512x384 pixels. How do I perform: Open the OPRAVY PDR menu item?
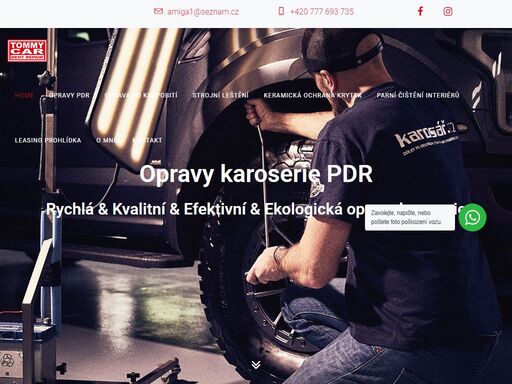coord(69,95)
